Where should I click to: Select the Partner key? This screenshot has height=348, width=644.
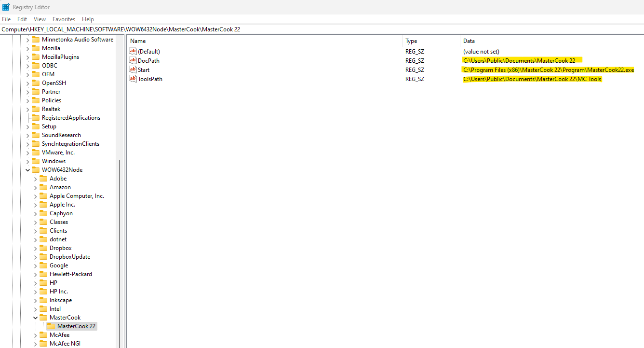pyautogui.click(x=51, y=92)
